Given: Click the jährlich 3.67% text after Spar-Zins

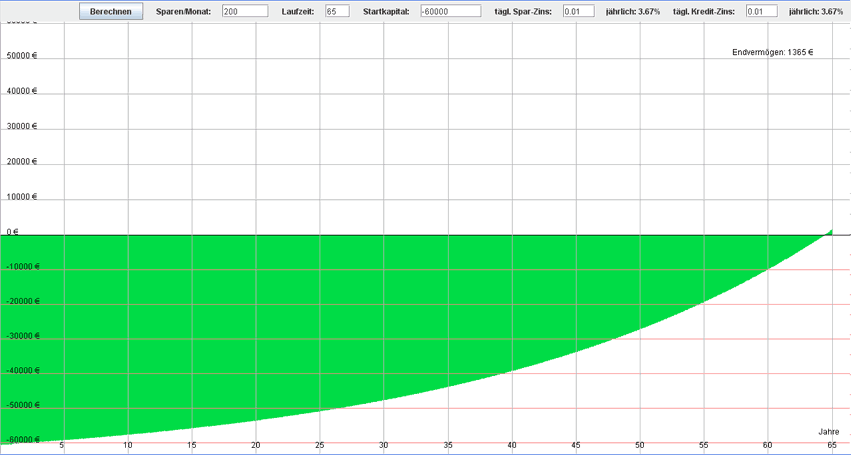Looking at the screenshot, I should pos(631,11).
